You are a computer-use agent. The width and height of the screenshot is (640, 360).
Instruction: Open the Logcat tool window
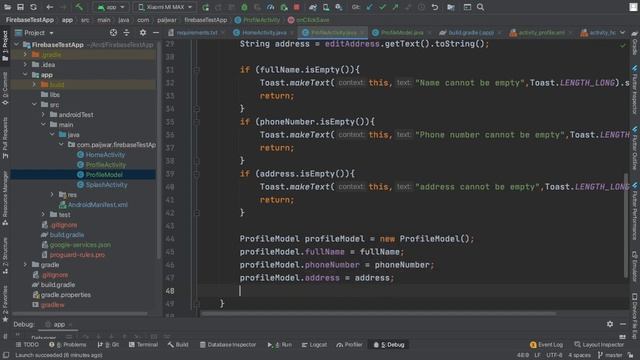314,344
